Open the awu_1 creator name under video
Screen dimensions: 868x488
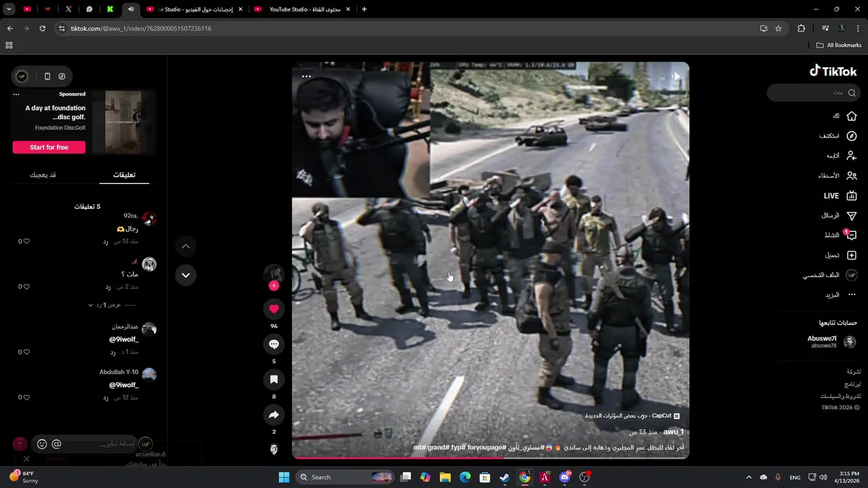click(x=673, y=432)
